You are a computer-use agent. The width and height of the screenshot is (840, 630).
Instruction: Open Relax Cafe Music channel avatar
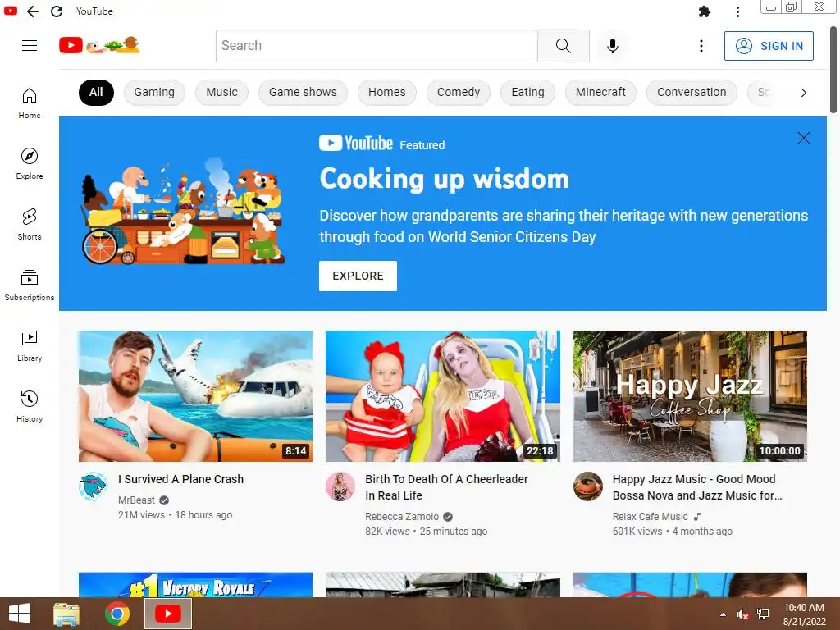coord(587,486)
